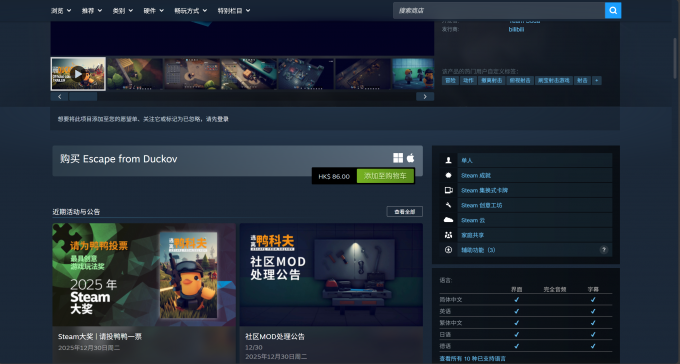Viewport: 680px width, 364px height.
Task: Click the 动作 tag
Action: (x=468, y=81)
